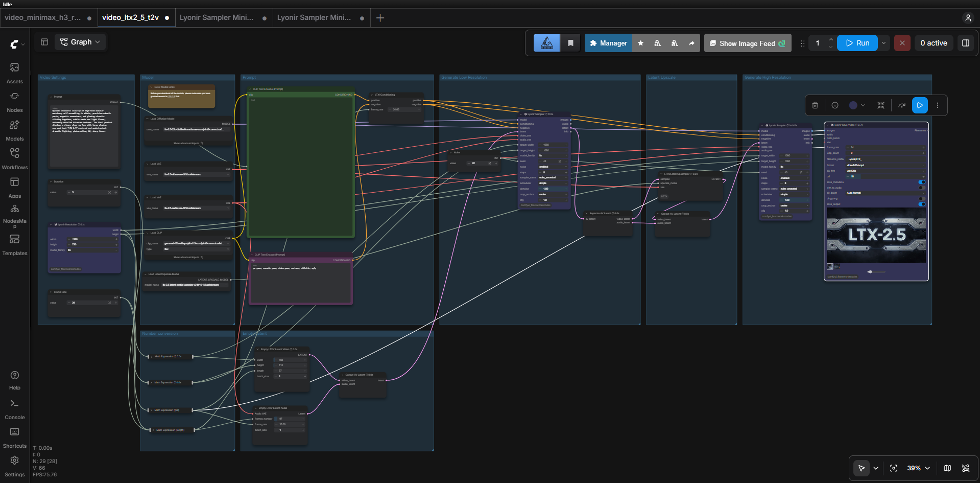The width and height of the screenshot is (980, 483).
Task: Toggle the right side panel button
Action: pos(966,43)
